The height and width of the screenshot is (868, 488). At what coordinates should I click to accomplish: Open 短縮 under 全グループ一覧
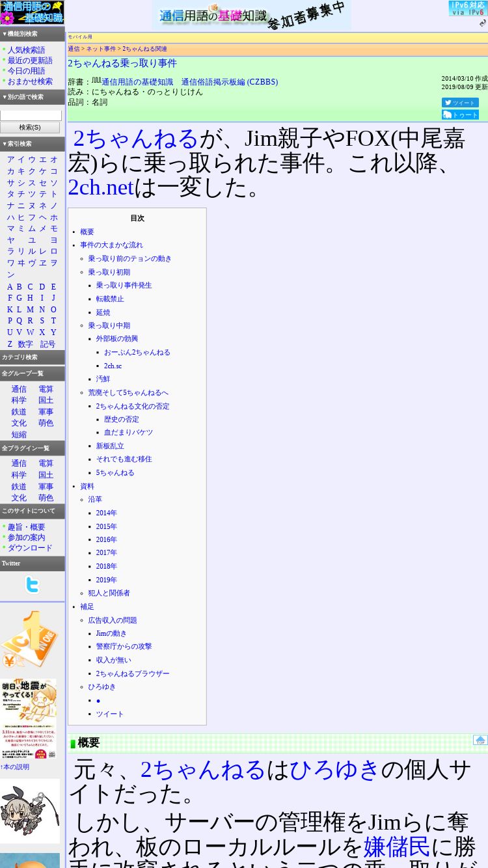tap(19, 435)
